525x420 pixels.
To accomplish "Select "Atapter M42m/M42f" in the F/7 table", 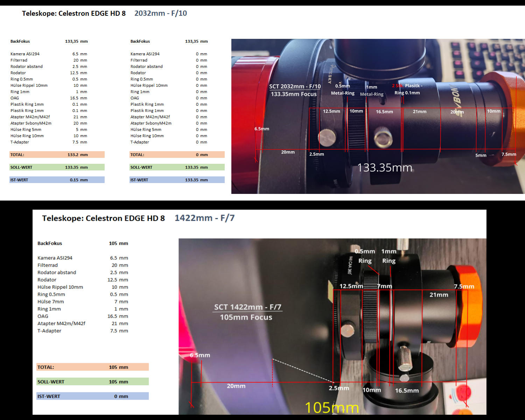I will (x=61, y=323).
